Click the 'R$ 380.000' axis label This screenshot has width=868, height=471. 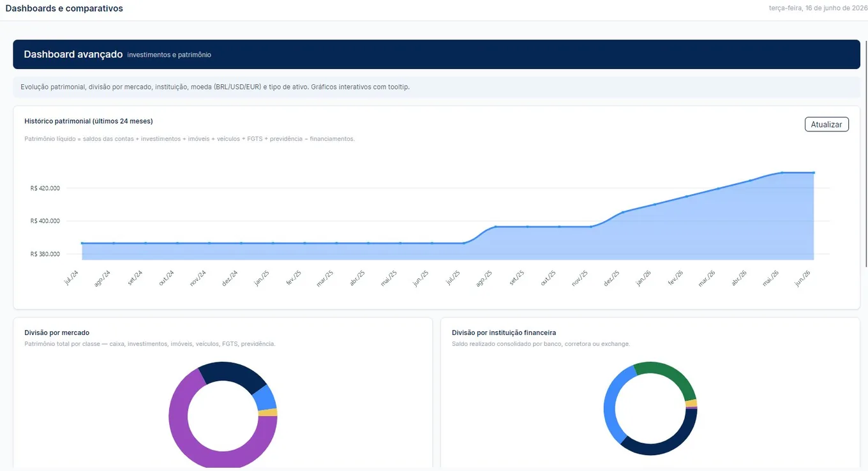(x=45, y=254)
